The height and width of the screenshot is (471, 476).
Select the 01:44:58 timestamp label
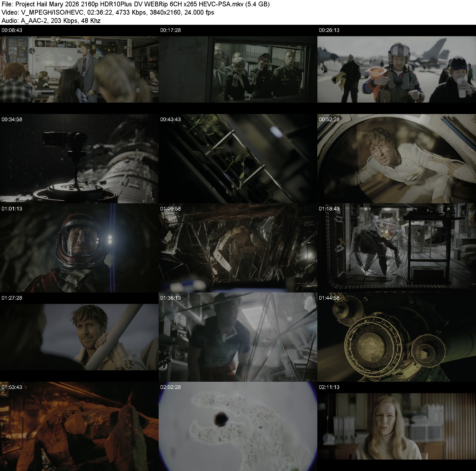point(329,298)
